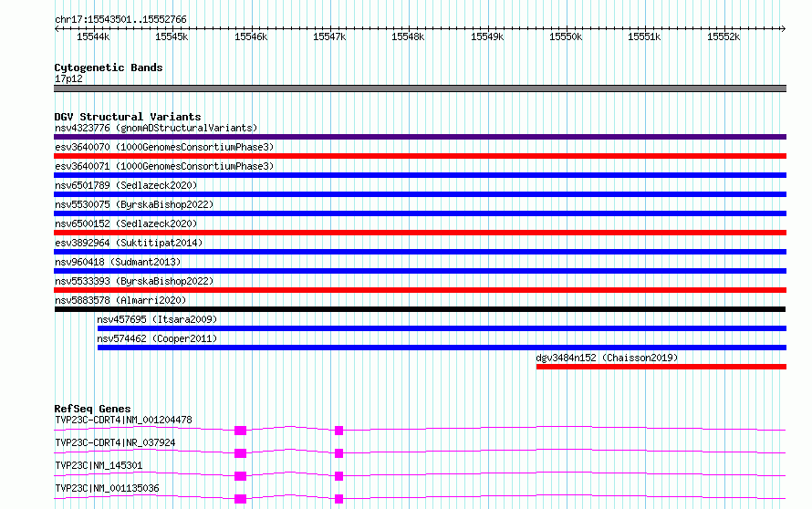The image size is (812, 509).
Task: Click the 15544k ruler tick label
Action: click(x=93, y=36)
